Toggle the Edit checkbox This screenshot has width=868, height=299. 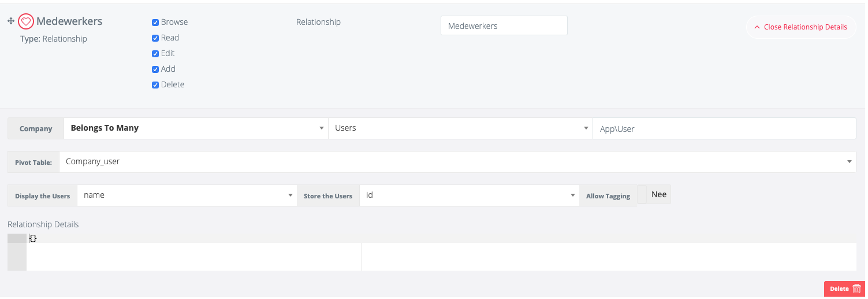click(155, 54)
